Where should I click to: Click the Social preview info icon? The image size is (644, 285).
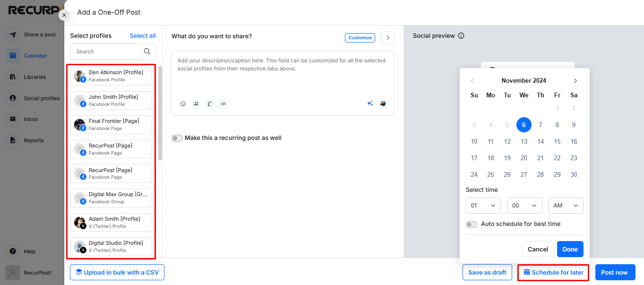pyautogui.click(x=461, y=36)
